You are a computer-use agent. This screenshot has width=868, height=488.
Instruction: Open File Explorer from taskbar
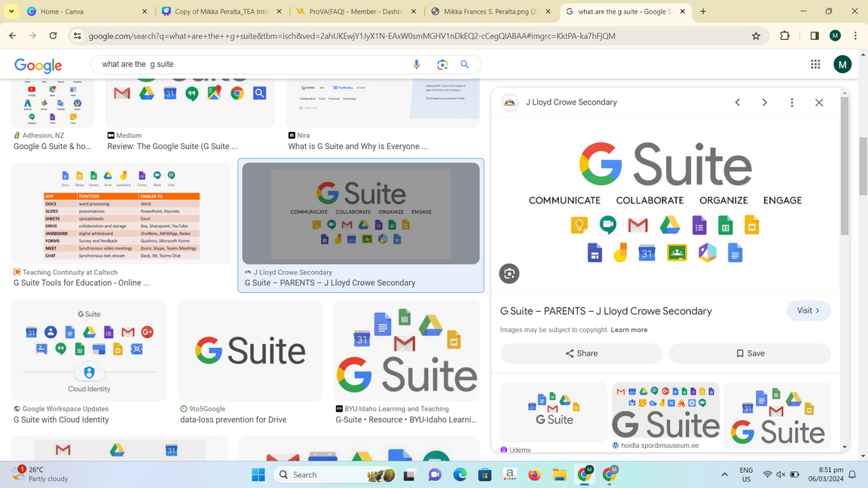[x=559, y=474]
